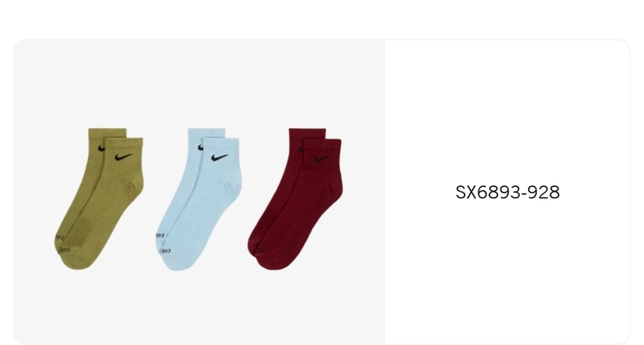644x345 pixels.
Task: Click the product code SX6893-928
Action: [x=508, y=192]
